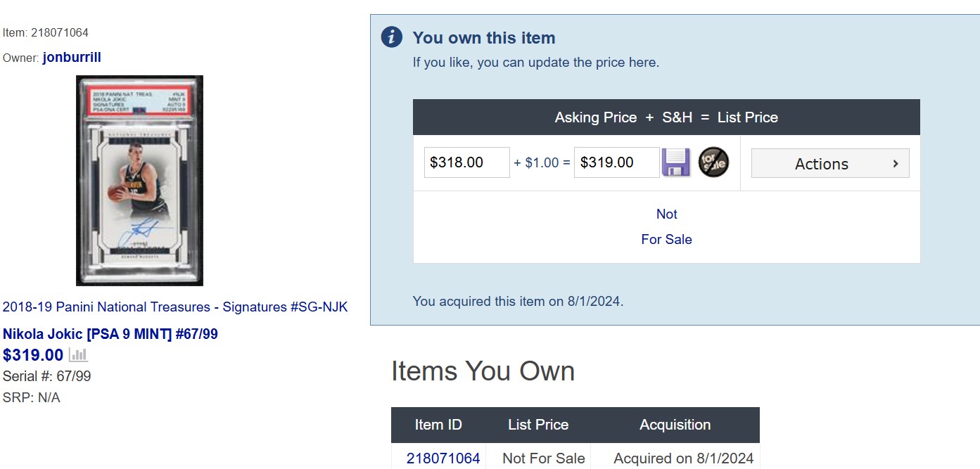Screen dimensions: 980x469
Task: Click the List Price $319.00 input field
Action: point(616,162)
